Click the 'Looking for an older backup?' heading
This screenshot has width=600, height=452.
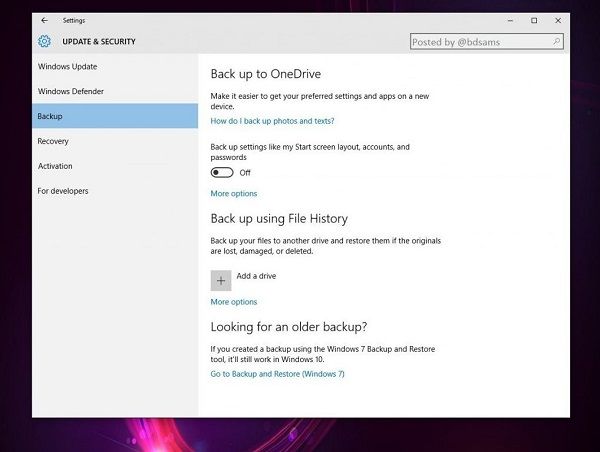pyautogui.click(x=289, y=327)
